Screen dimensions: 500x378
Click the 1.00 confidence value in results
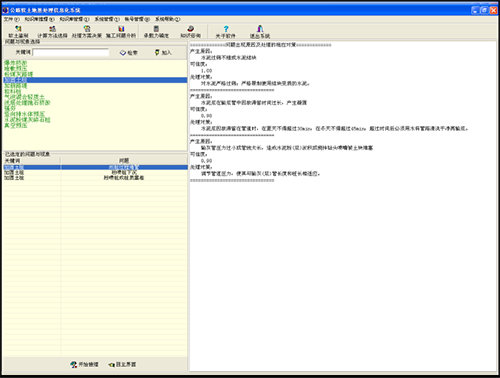point(206,71)
